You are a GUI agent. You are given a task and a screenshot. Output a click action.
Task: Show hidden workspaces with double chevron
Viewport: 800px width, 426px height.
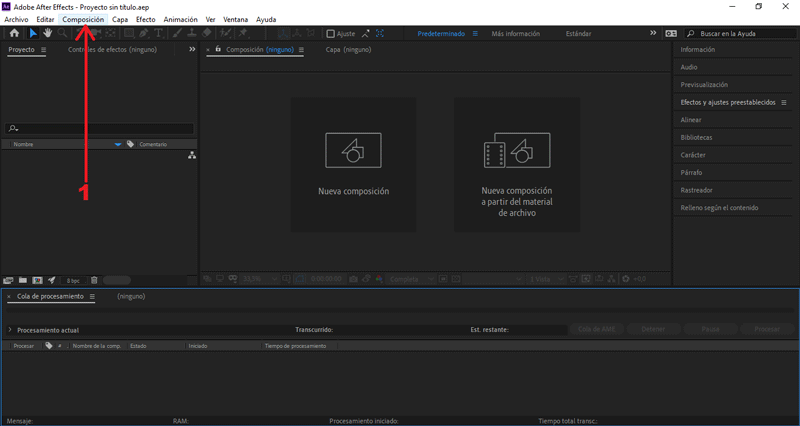point(653,33)
